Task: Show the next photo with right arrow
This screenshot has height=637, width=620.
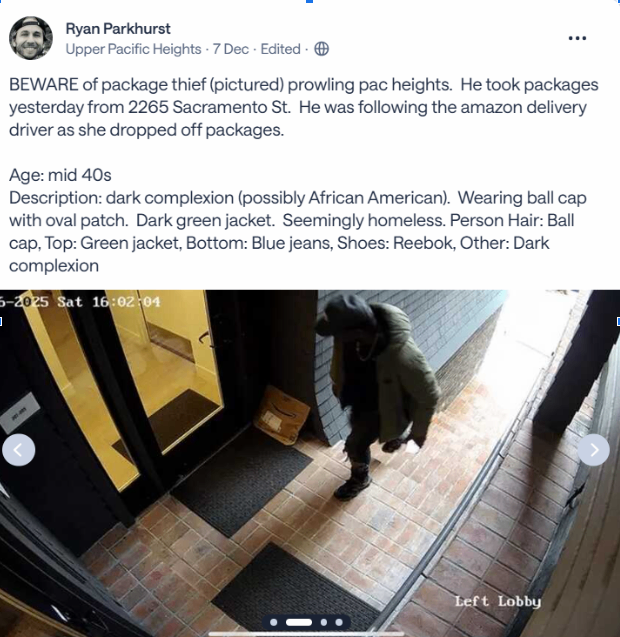Action: click(x=594, y=450)
